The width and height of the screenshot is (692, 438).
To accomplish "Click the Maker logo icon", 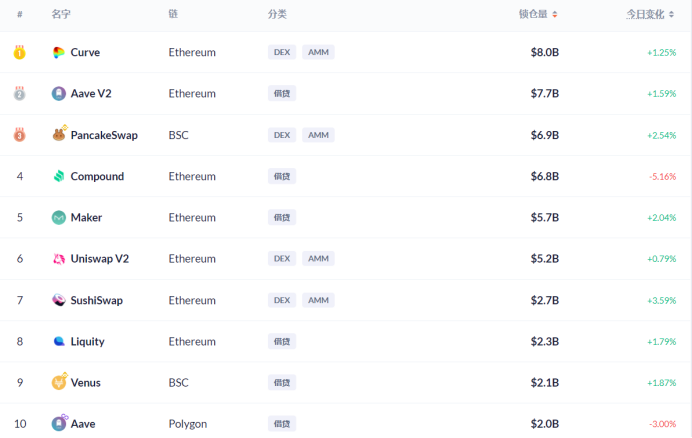I will 59,217.
